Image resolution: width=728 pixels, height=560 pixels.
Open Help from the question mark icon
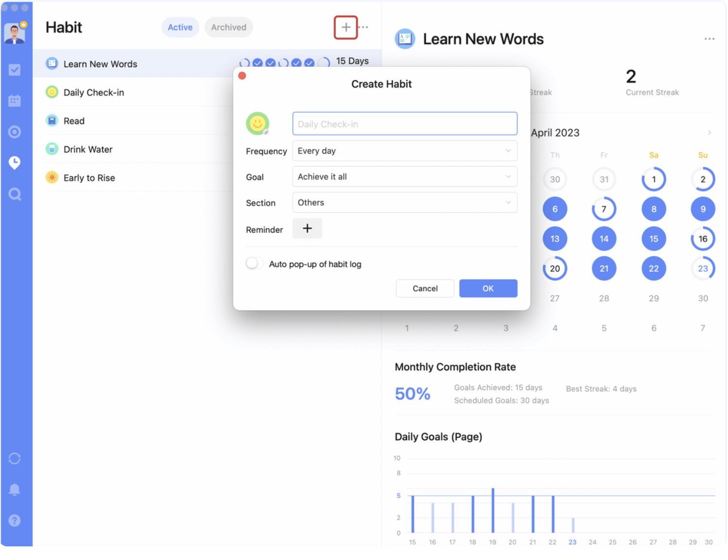click(x=15, y=521)
